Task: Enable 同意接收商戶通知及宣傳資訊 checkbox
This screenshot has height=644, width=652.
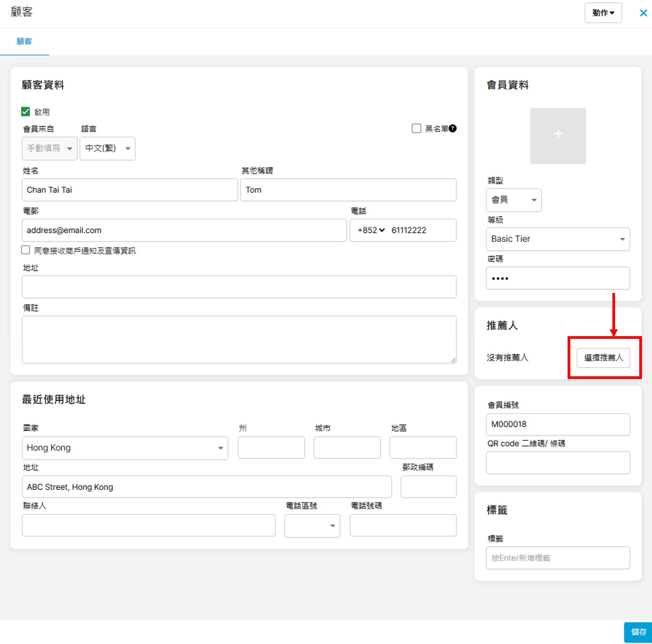Action: [x=26, y=250]
